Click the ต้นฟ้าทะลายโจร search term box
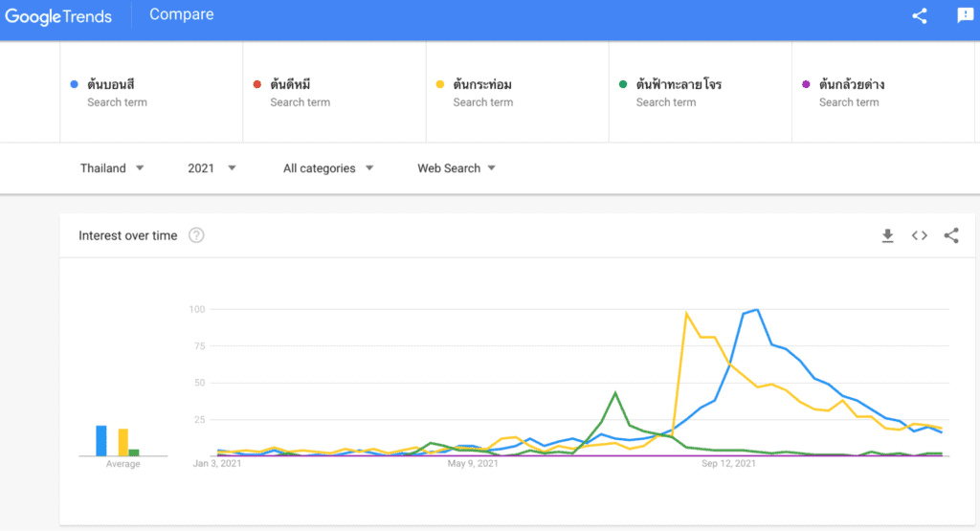 [x=679, y=92]
